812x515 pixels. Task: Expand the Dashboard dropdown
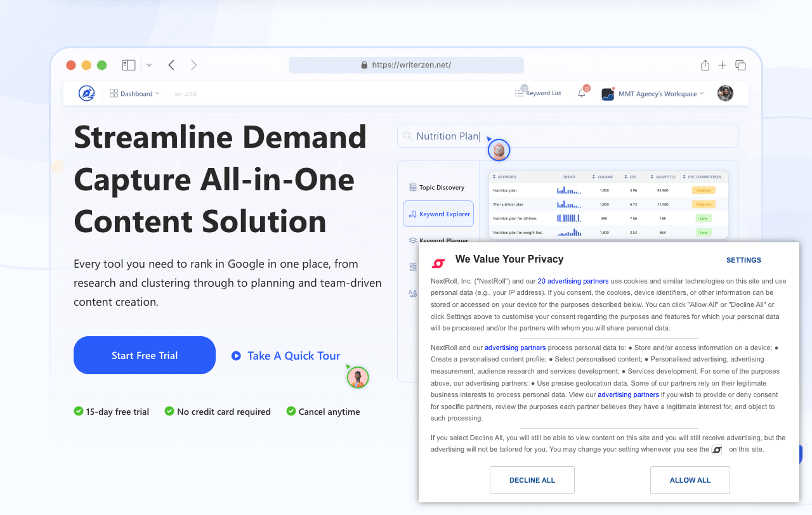tap(157, 93)
